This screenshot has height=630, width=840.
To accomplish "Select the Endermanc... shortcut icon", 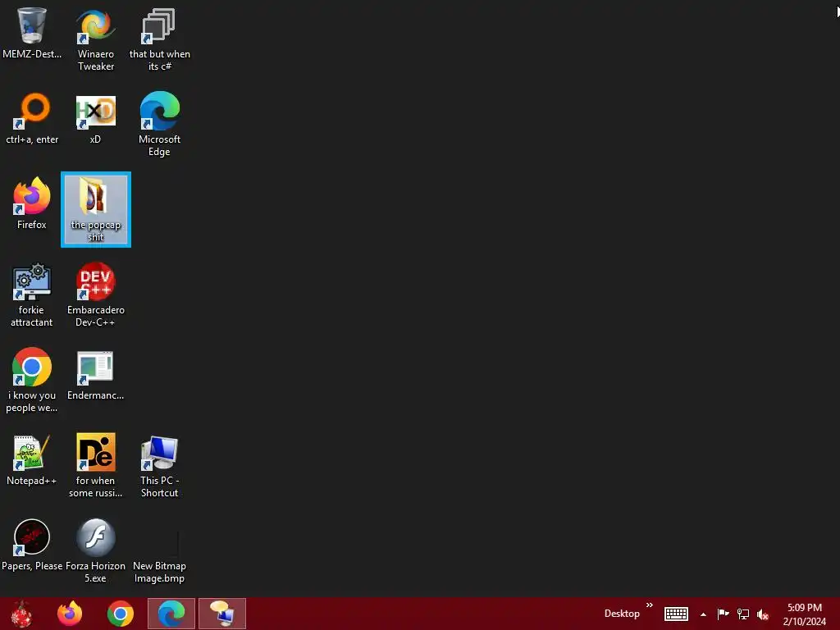I will pos(95,375).
